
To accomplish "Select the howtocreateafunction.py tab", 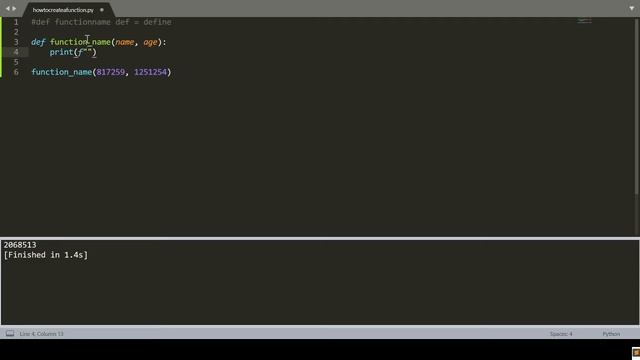I will click(63, 10).
